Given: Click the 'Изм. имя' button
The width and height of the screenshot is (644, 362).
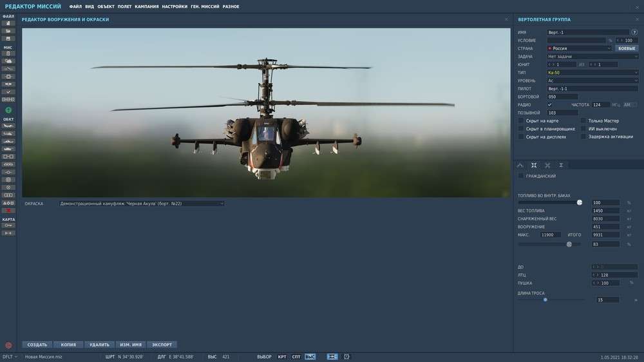Looking at the screenshot, I should click(x=131, y=345).
